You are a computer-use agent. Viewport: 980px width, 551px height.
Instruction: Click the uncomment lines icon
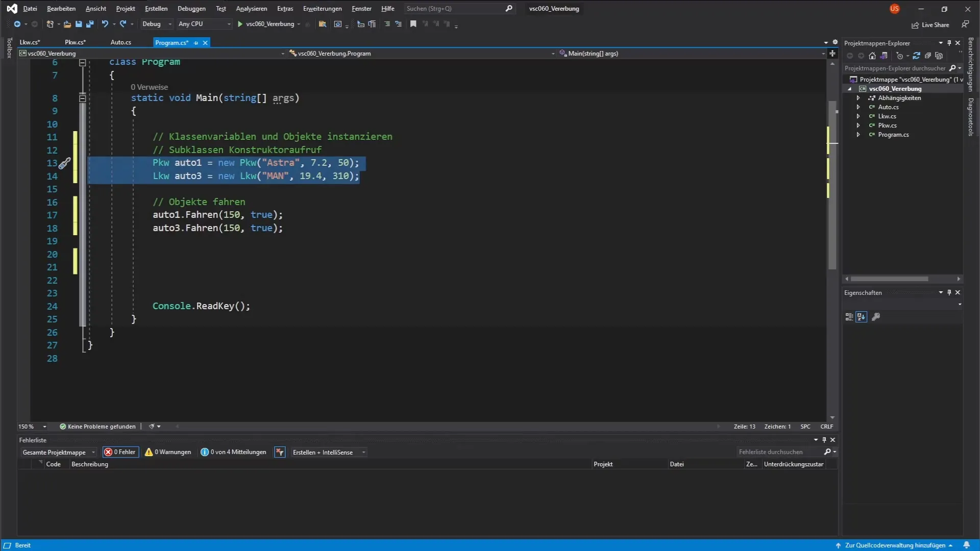[x=399, y=24]
